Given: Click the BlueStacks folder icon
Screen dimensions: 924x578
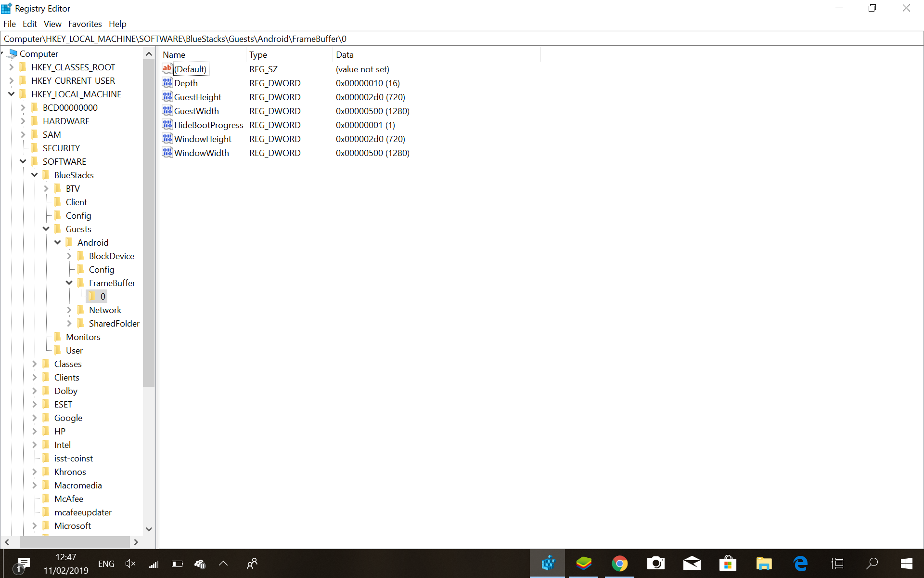Looking at the screenshot, I should click(46, 175).
